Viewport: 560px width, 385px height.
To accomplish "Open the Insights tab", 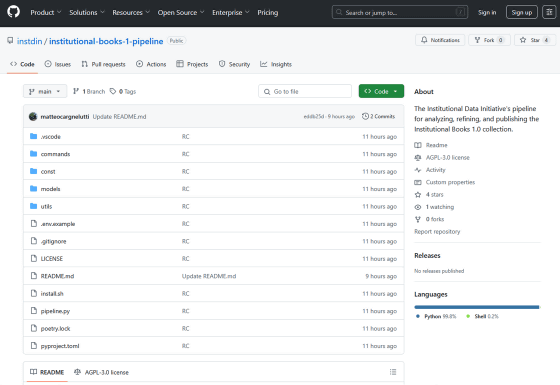I will [x=276, y=64].
